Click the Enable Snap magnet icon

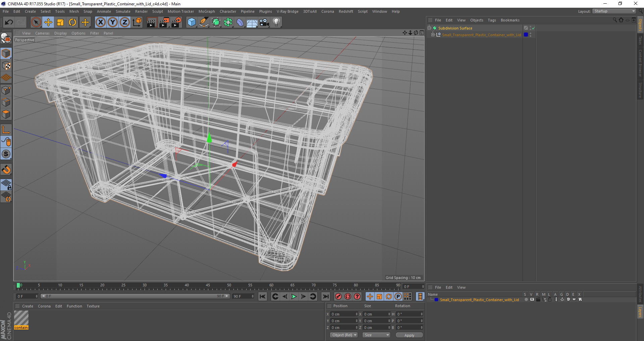[6, 170]
